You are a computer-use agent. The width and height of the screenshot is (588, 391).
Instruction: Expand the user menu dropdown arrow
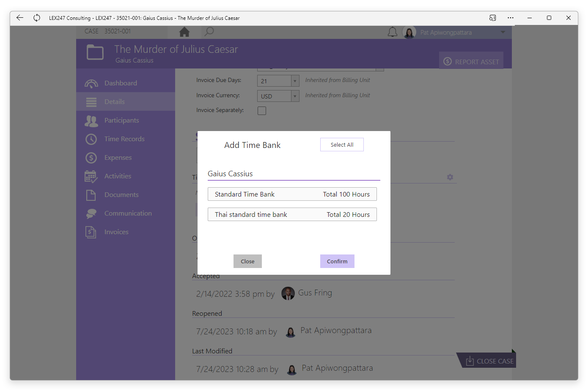tap(503, 32)
